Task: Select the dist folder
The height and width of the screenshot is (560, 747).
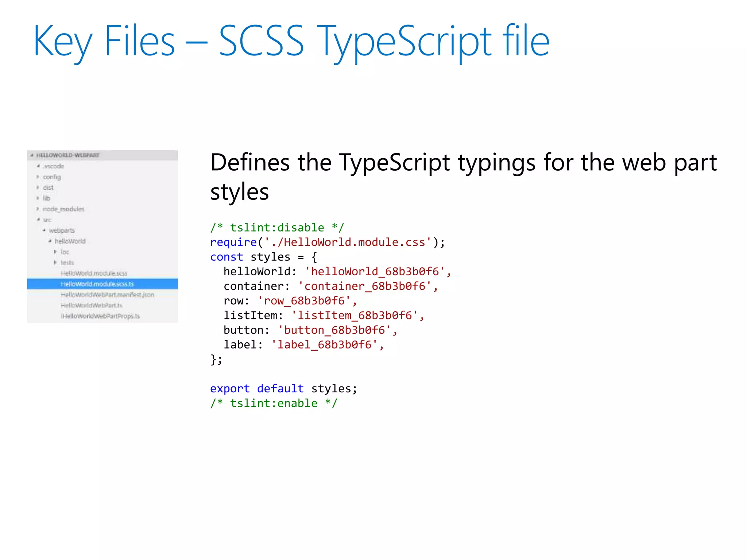Action: (48, 187)
